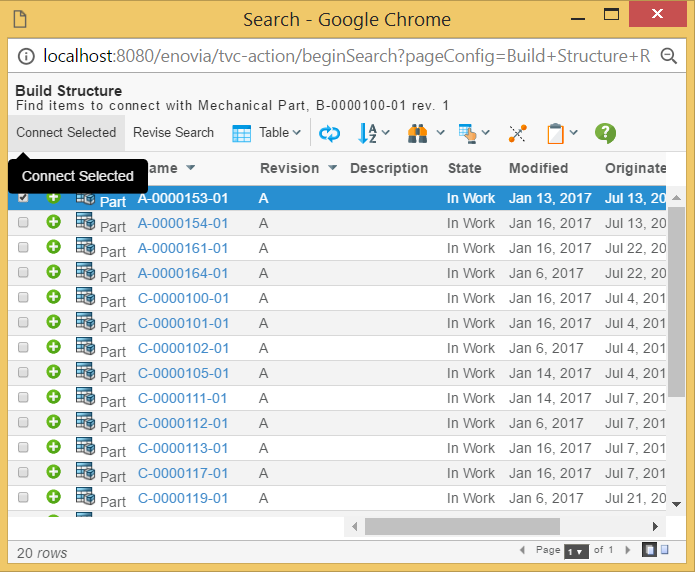This screenshot has width=695, height=572.
Task: Select the checkbox for row C-0000105-01
Action: [23, 373]
